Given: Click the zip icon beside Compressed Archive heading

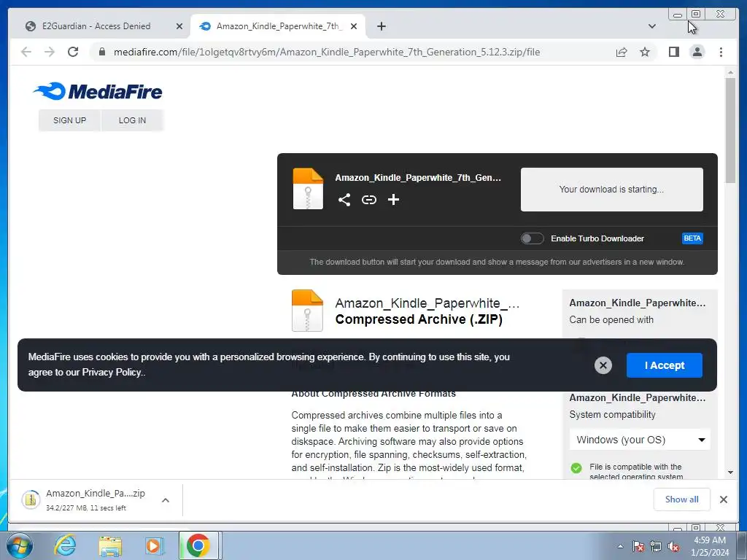Looking at the screenshot, I should [x=307, y=311].
